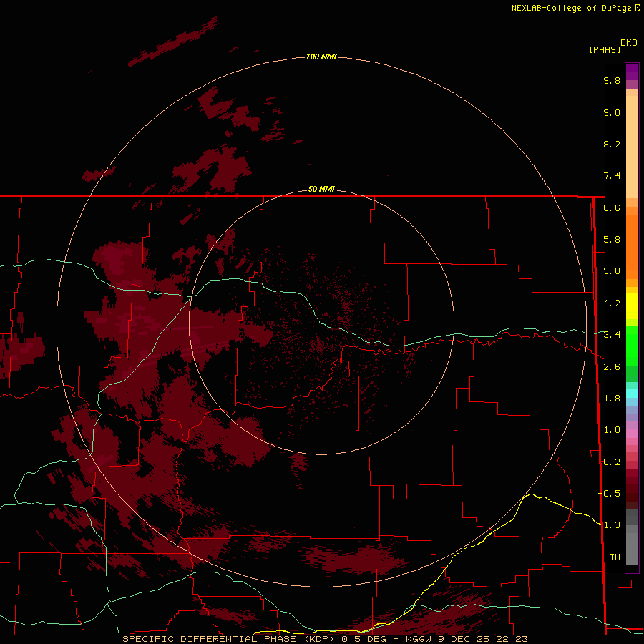Click the 5.8 value on the scale
Image resolution: width=644 pixels, height=644 pixels.
tap(612, 240)
